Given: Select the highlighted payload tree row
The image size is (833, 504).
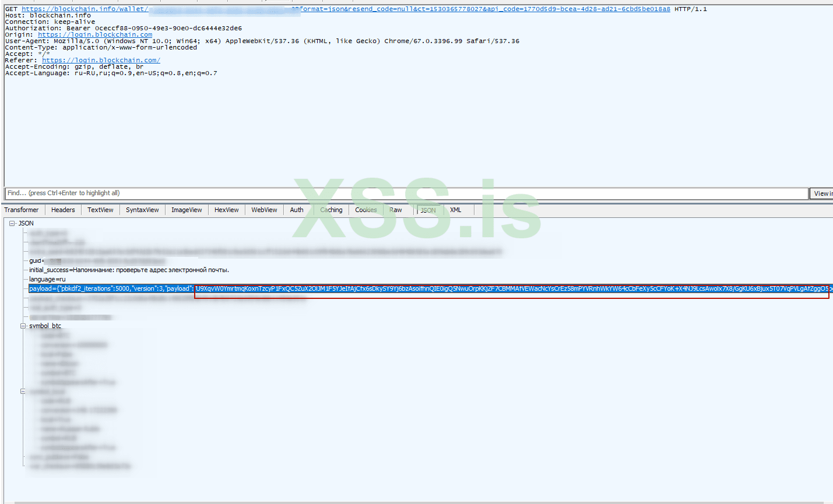Looking at the screenshot, I should [x=430, y=288].
